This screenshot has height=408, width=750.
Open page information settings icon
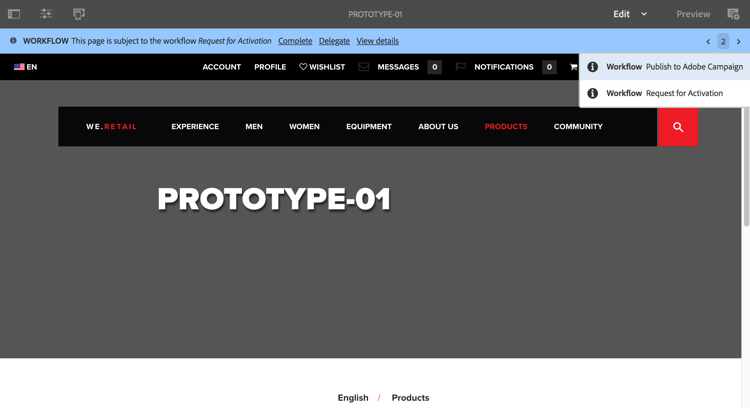pos(46,14)
